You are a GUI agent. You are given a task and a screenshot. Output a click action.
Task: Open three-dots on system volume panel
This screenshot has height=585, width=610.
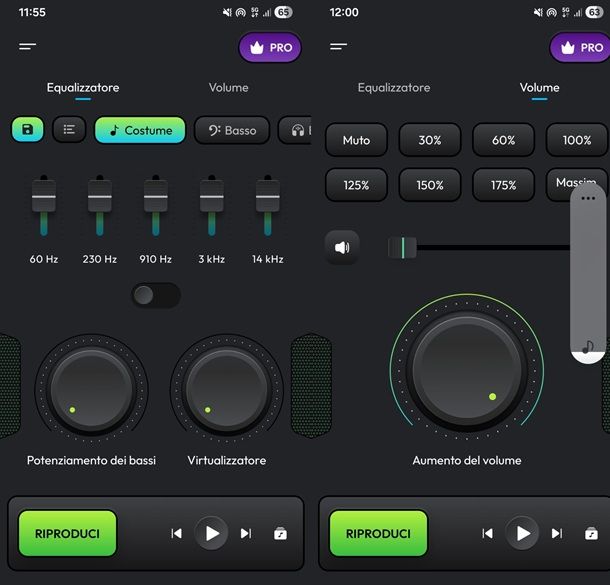pyautogui.click(x=588, y=198)
